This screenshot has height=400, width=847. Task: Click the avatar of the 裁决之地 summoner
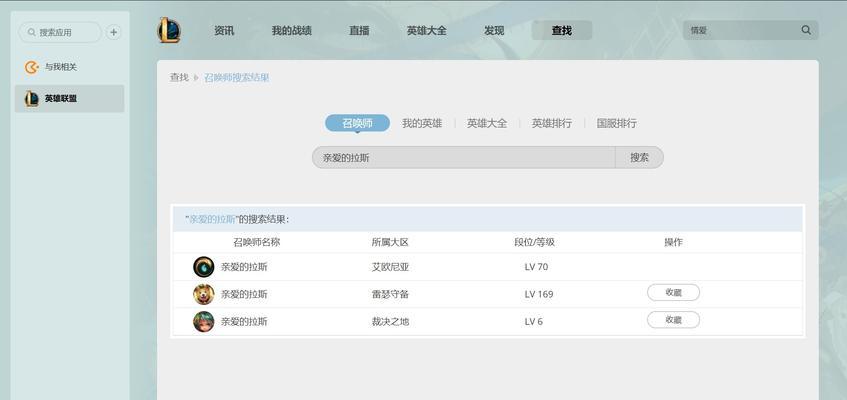click(204, 322)
